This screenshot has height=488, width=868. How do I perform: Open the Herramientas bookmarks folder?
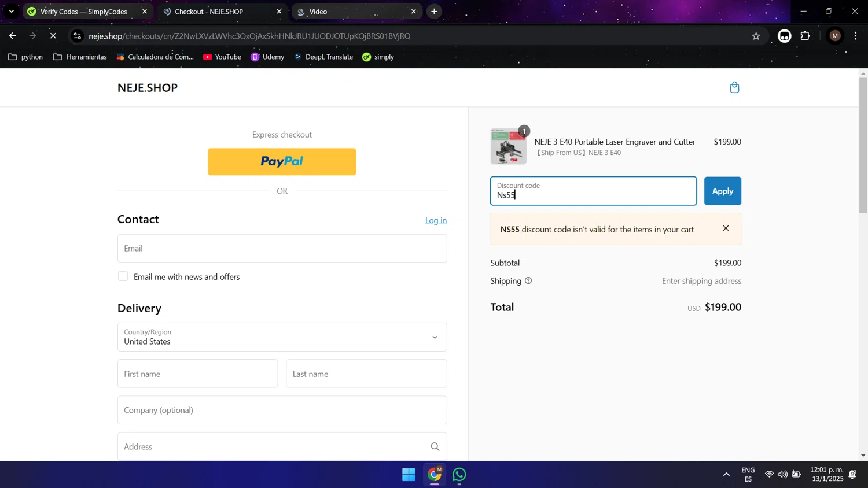80,57
